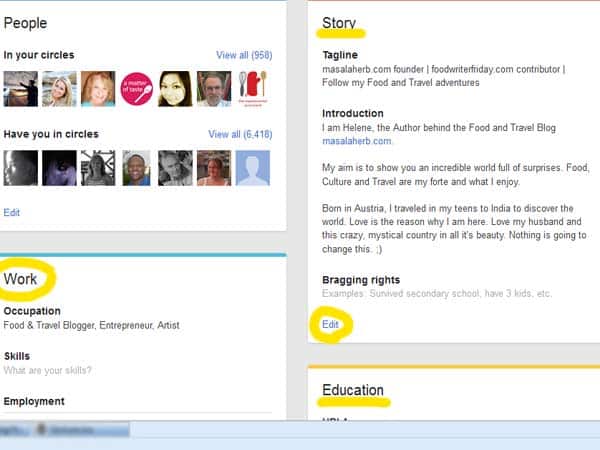Open sunset silhouette profile photo in circles
Viewport: 600px width, 450px height.
pos(21,89)
